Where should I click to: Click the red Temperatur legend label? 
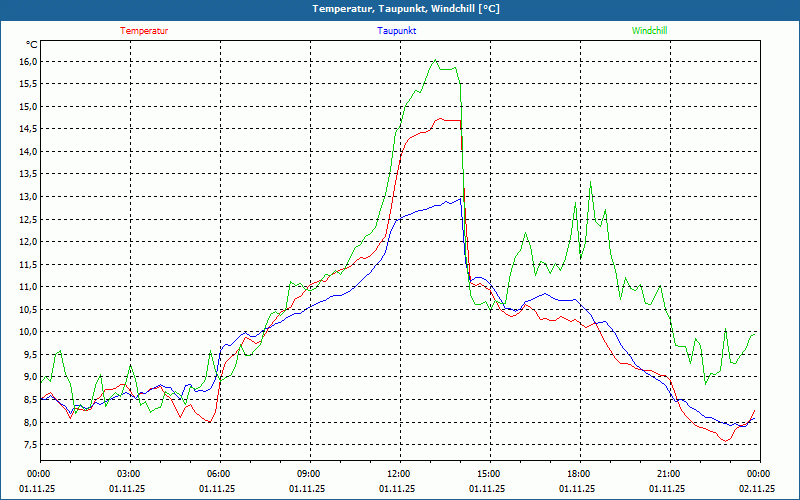point(144,30)
